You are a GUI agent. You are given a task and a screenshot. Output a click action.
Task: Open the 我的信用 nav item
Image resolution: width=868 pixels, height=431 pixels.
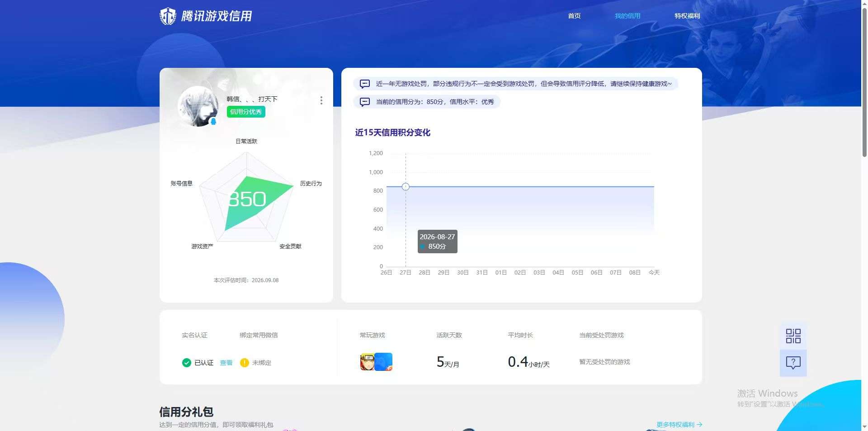627,16
